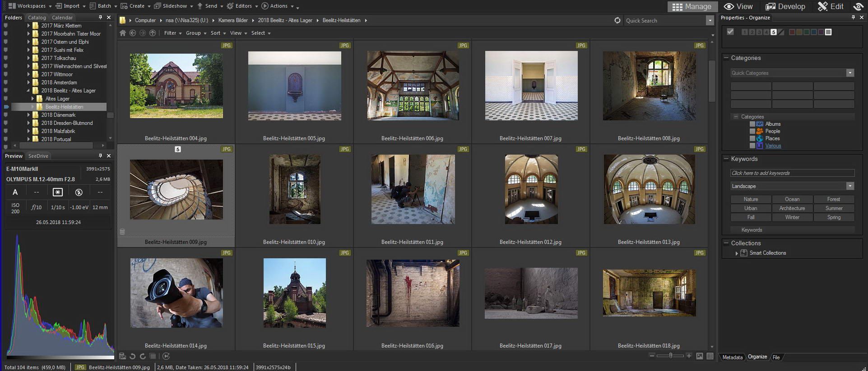Viewport: 868px width, 371px height.
Task: Rotate image left using bottom toolbar
Action: coord(133,356)
